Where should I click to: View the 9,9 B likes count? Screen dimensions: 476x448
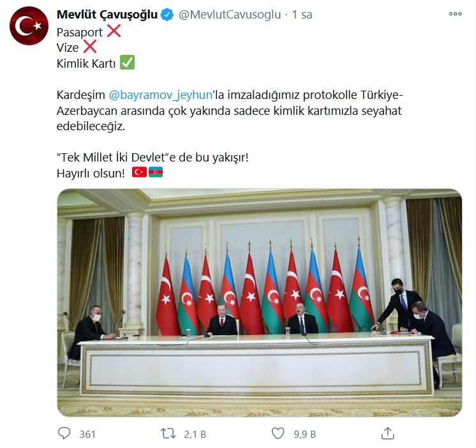click(305, 435)
